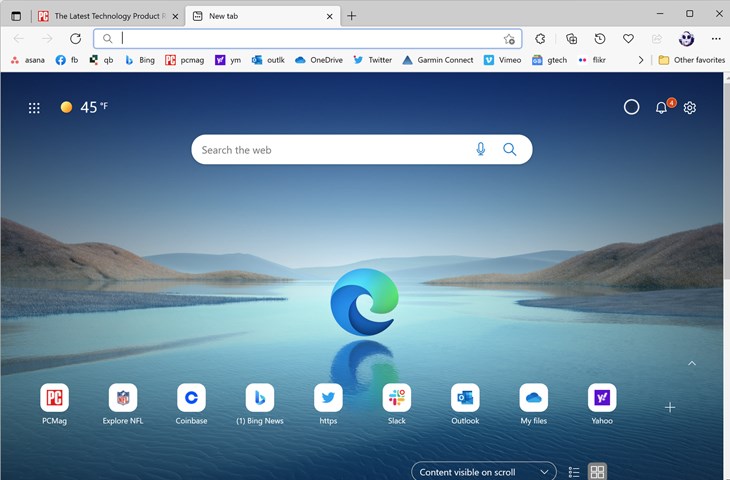Open Twitter bookmark in favorites bar
Viewport: 730px width, 480px height.
coord(372,60)
